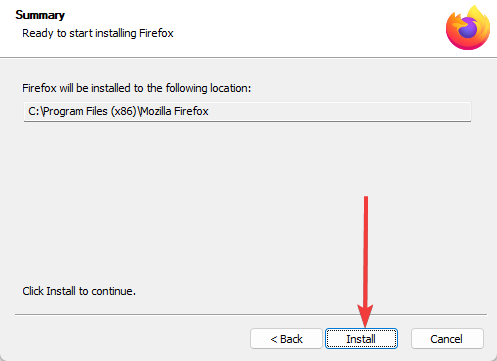Click the drive letter 'C:' in the path
The height and width of the screenshot is (361, 497).
pyautogui.click(x=34, y=111)
